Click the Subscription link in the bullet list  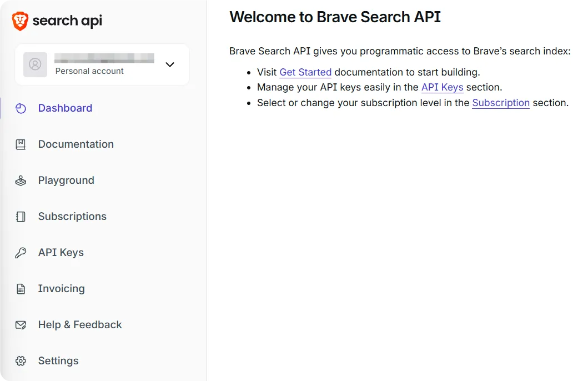point(501,103)
